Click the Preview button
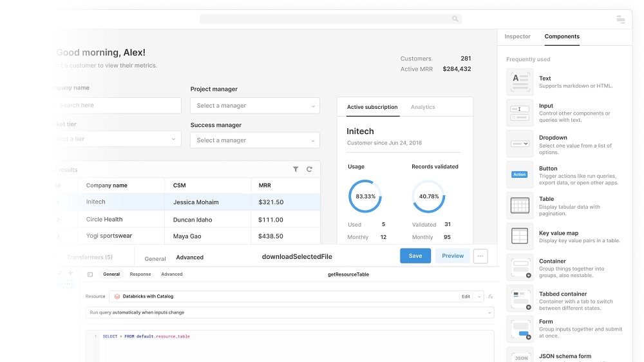644x362 pixels. [453, 256]
